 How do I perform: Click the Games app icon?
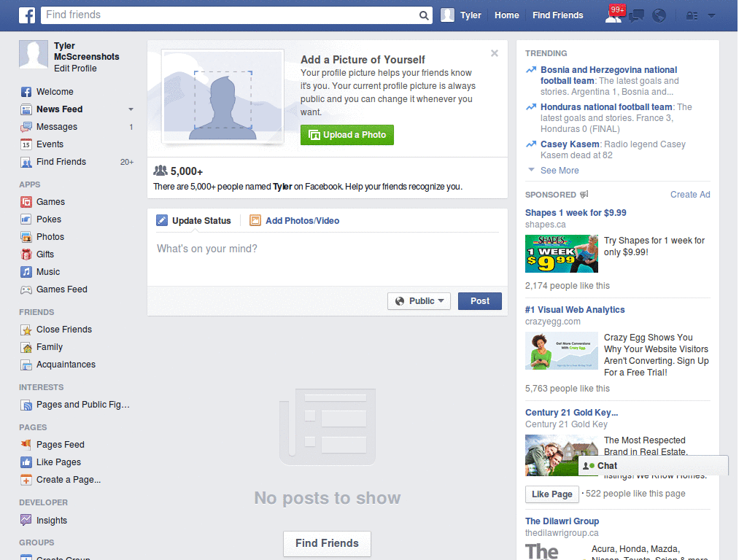click(x=26, y=202)
